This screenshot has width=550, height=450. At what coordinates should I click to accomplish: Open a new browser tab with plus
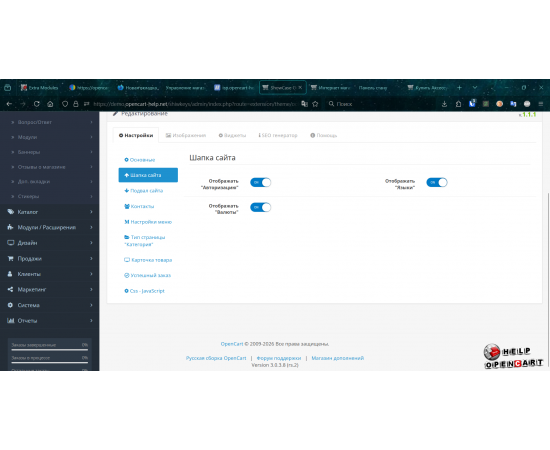coord(459,88)
